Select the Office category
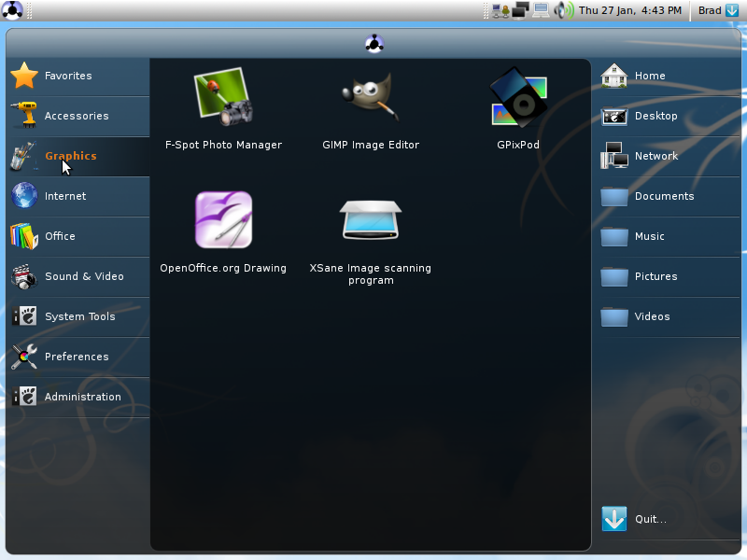 [78, 236]
